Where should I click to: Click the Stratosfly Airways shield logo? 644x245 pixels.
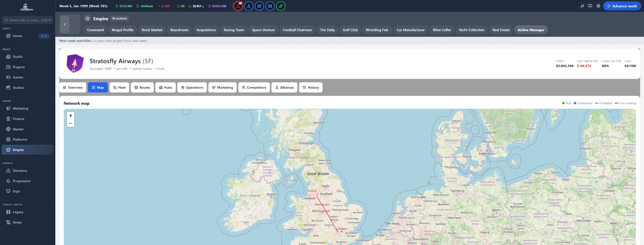click(75, 64)
